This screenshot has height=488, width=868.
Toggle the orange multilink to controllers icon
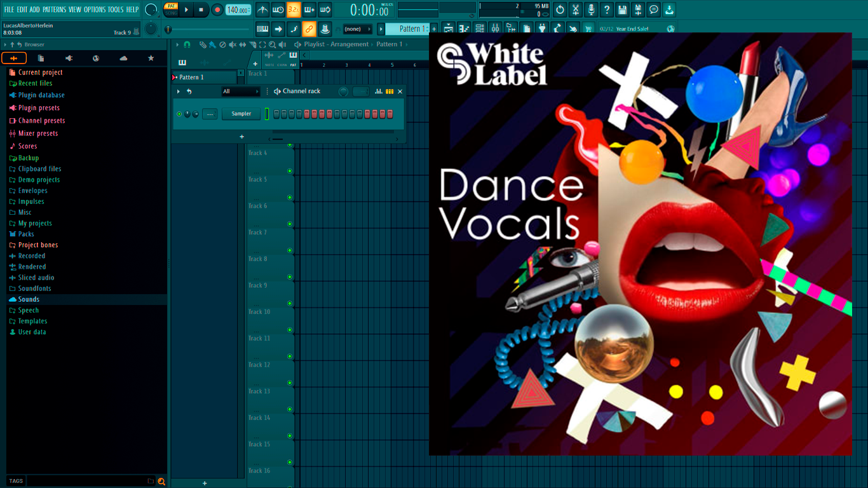(309, 29)
